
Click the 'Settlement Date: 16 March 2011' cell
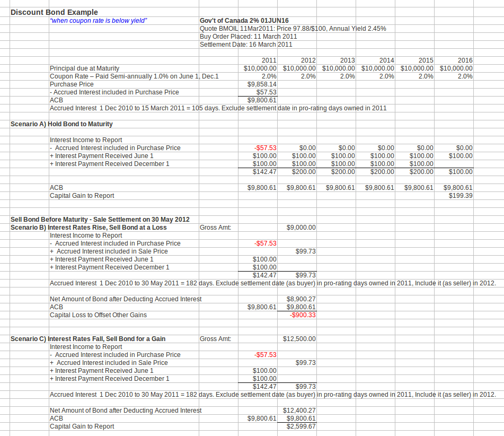click(x=246, y=45)
